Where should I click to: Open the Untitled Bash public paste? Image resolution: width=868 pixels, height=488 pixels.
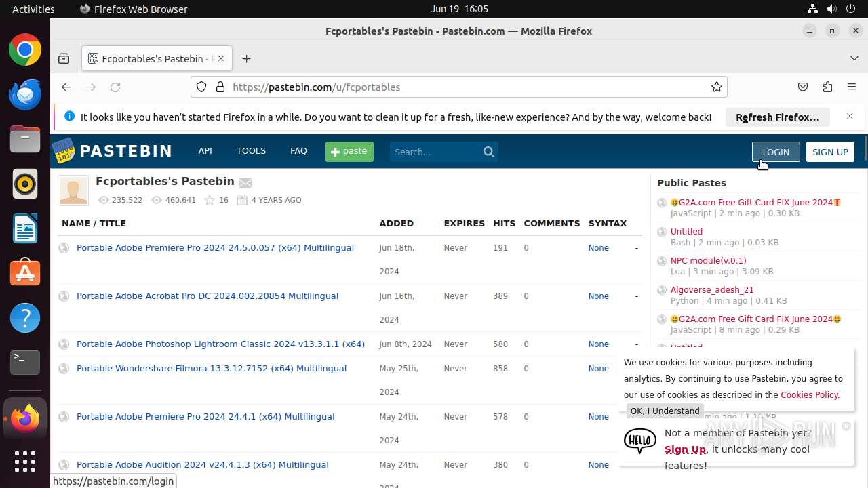coord(686,231)
